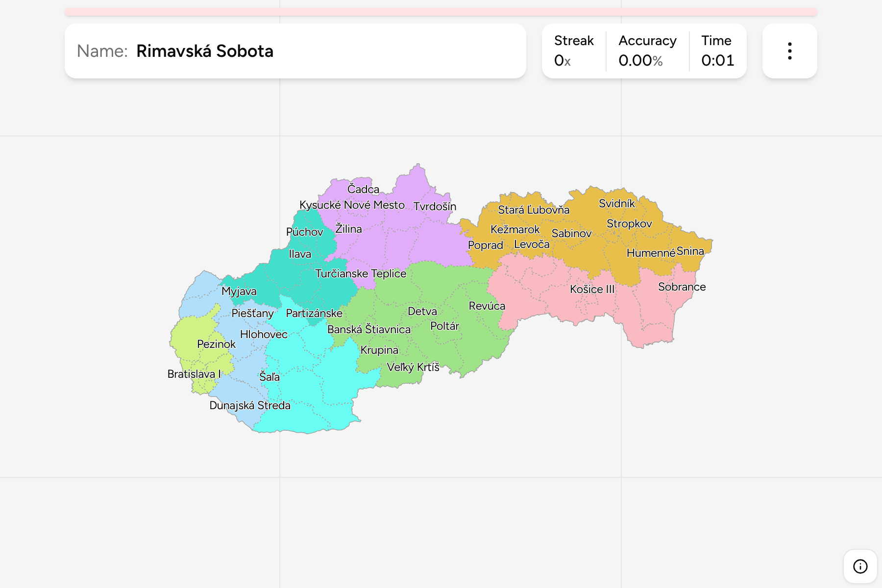Select the Sabinov district

click(571, 233)
